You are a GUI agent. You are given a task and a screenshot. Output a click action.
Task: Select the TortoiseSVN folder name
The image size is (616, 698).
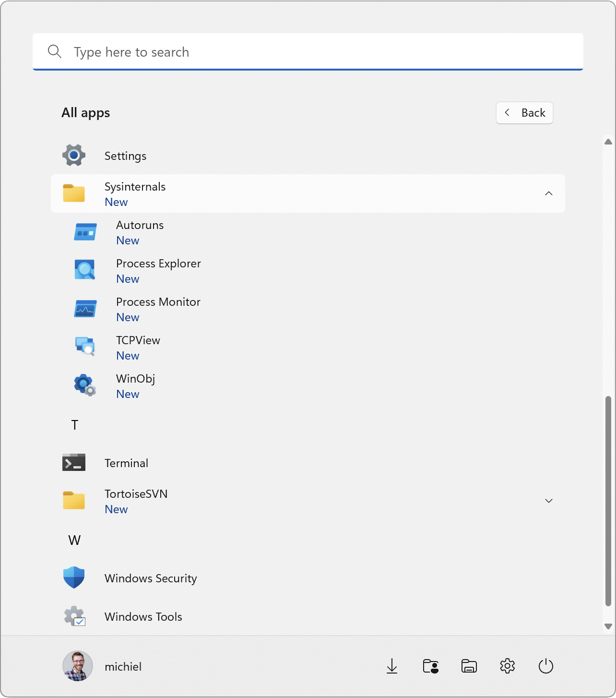pyautogui.click(x=136, y=494)
